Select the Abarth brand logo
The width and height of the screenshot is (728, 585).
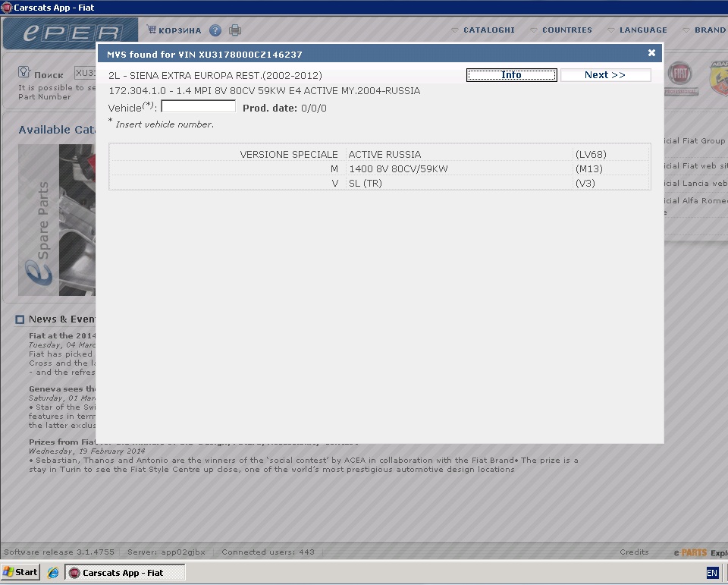(719, 78)
